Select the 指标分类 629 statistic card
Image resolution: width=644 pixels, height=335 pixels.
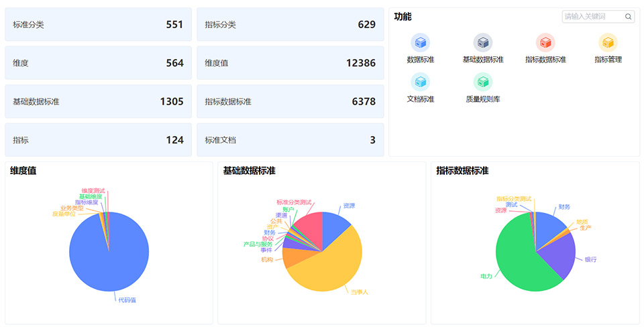point(290,25)
